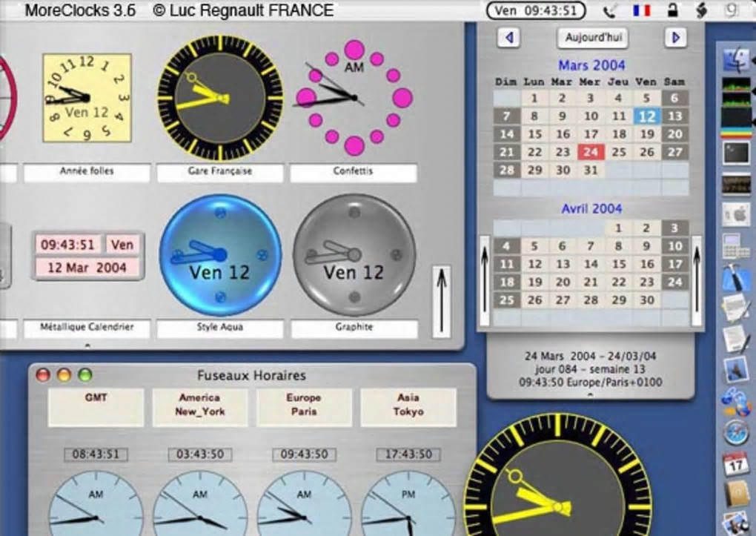Click the 'jour 084 – semaine 13' line

click(590, 369)
